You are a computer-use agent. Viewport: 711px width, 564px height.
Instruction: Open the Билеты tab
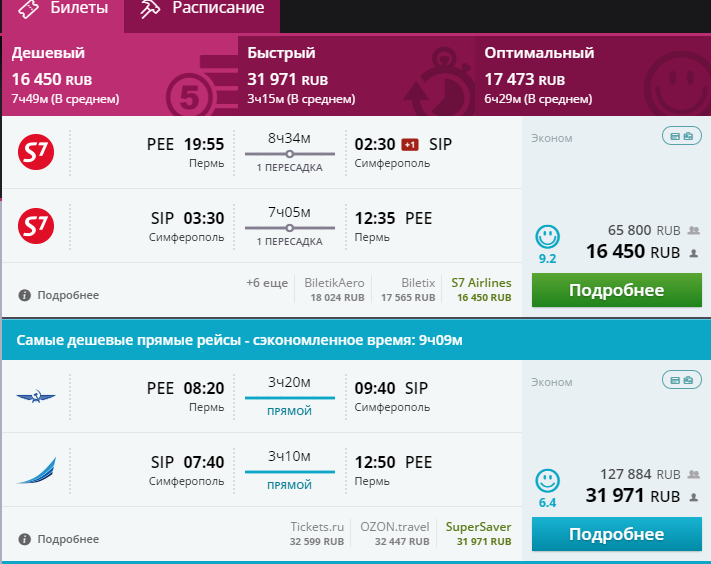63,10
